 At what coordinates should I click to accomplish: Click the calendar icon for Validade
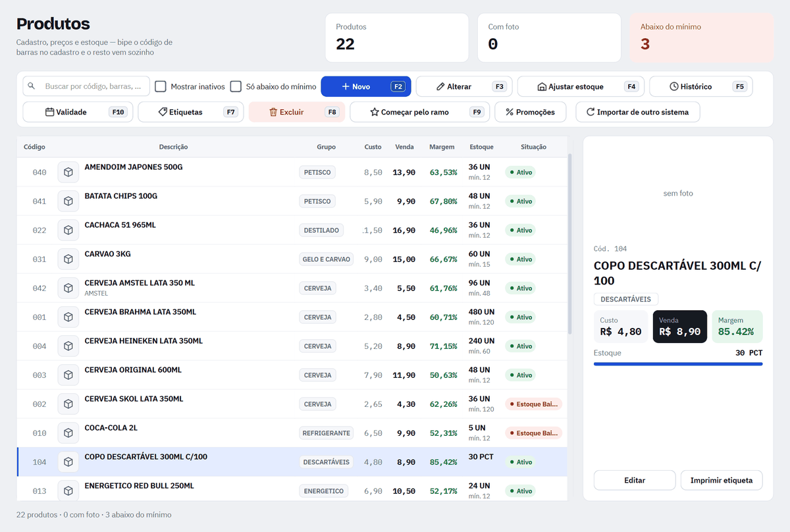click(x=49, y=112)
